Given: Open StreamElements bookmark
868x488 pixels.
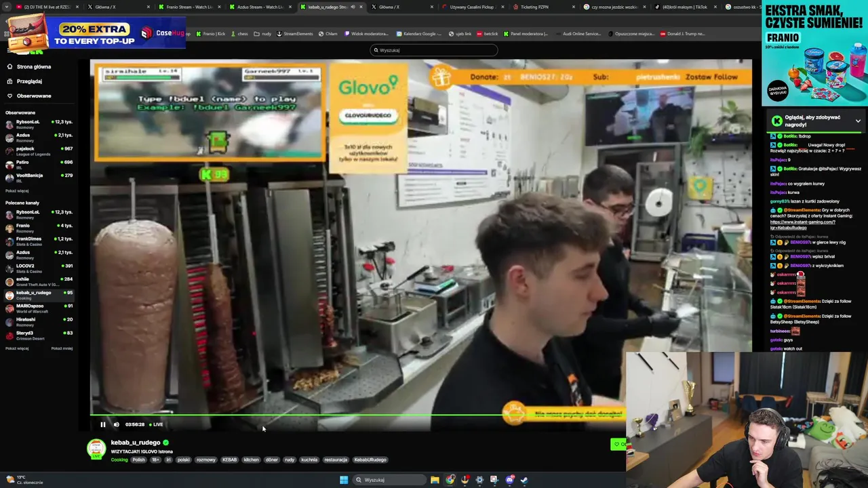Looking at the screenshot, I should pyautogui.click(x=295, y=34).
